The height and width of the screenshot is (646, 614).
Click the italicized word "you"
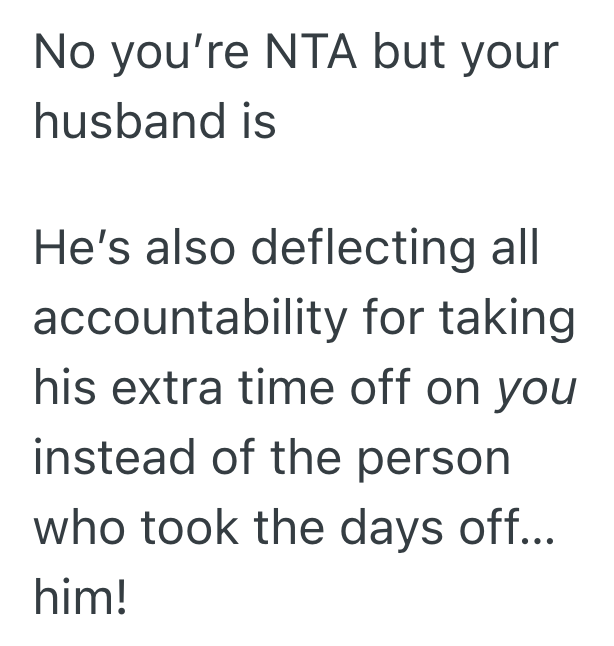[537, 389]
